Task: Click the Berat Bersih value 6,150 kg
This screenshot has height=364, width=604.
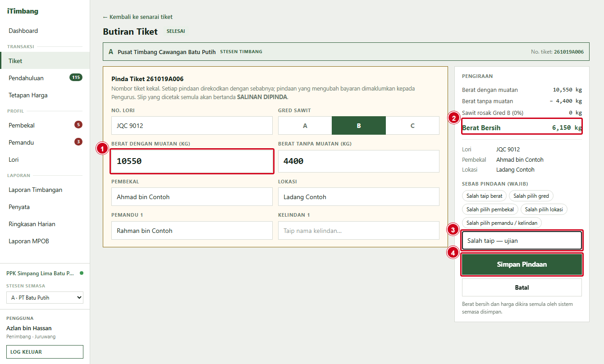Action: [567, 128]
